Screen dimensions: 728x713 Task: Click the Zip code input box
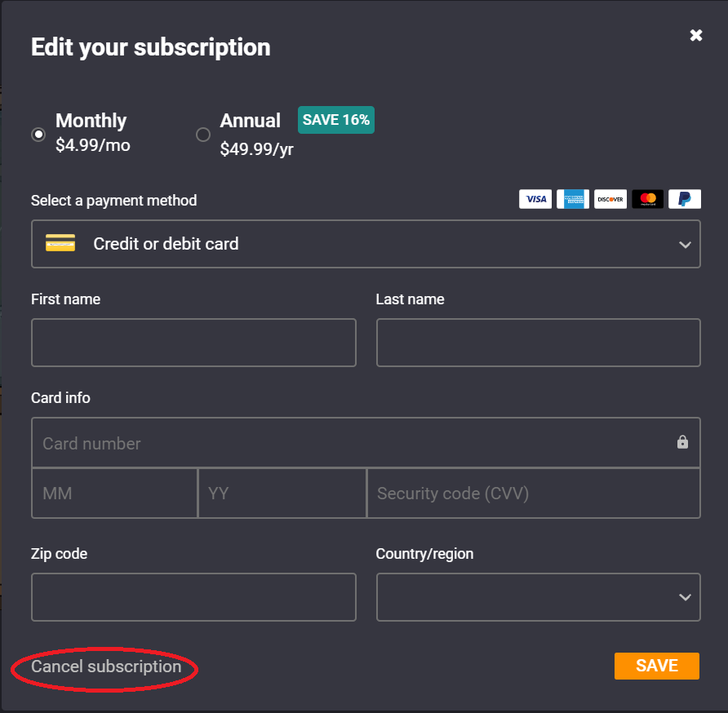click(x=193, y=597)
